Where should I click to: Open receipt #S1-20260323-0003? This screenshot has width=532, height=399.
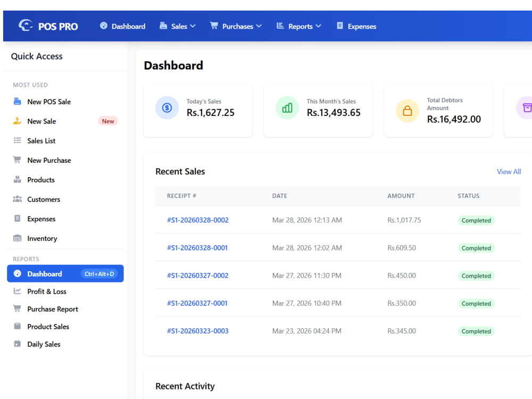pyautogui.click(x=198, y=331)
